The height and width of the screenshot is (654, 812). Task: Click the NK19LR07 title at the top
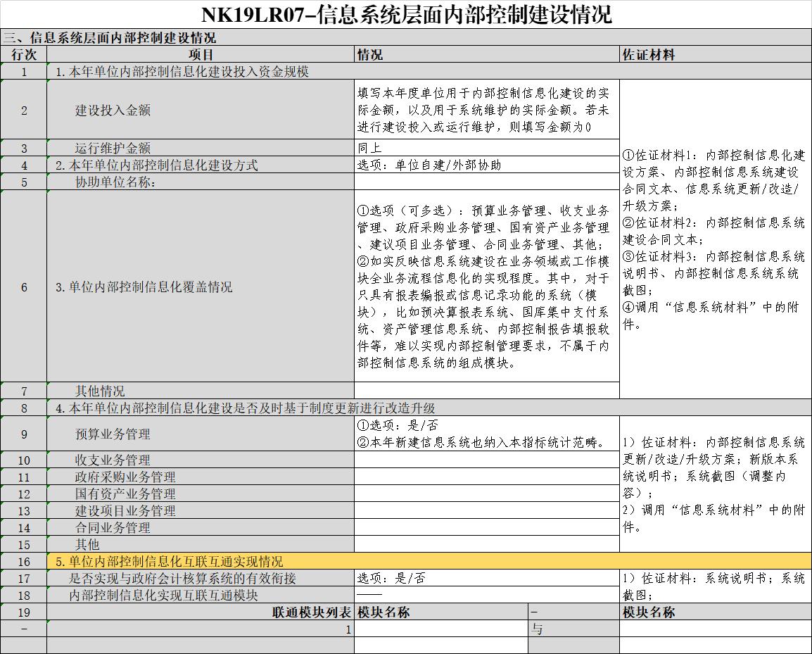pos(406,13)
